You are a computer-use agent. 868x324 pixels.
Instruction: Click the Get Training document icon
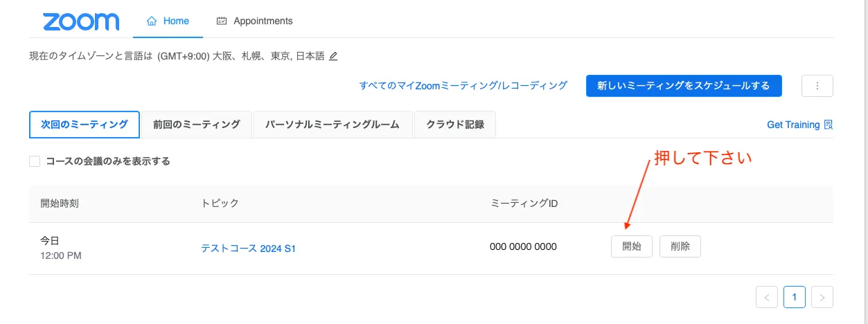pyautogui.click(x=828, y=125)
